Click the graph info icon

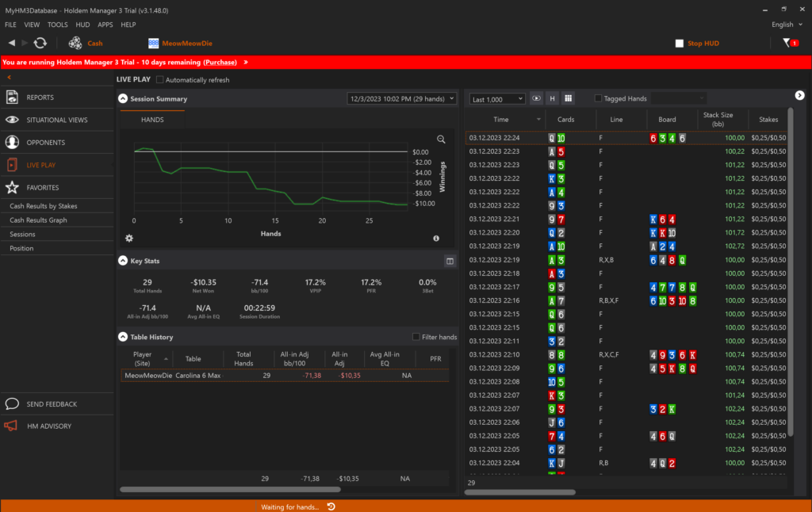pyautogui.click(x=436, y=238)
